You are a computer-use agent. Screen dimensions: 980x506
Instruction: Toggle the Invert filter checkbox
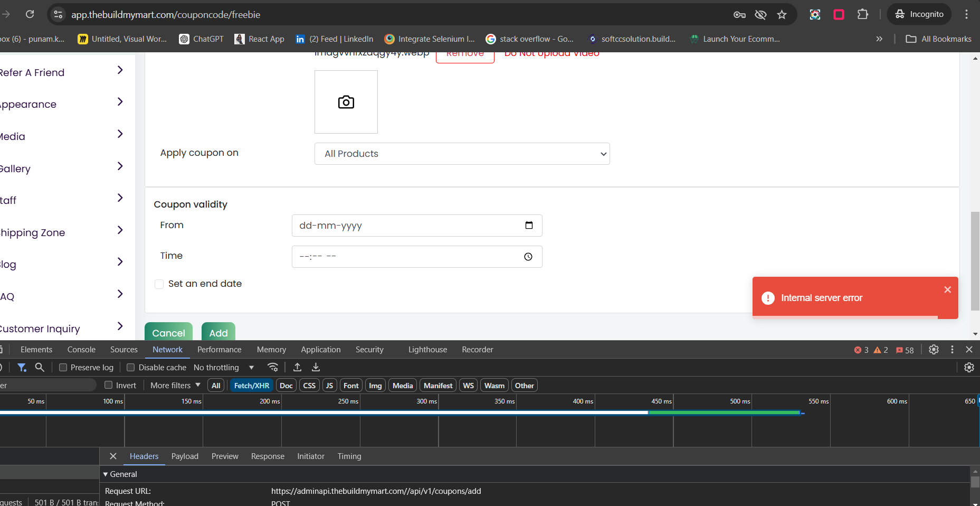108,385
